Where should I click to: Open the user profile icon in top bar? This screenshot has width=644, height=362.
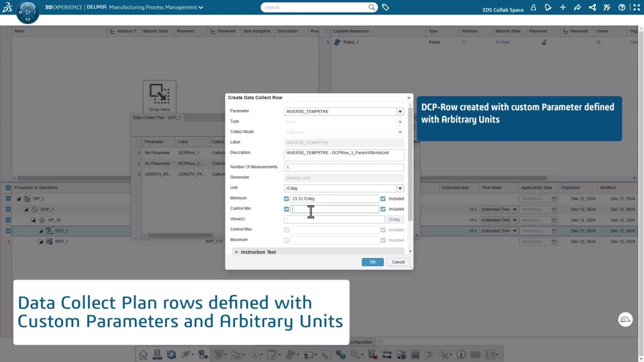[533, 7]
